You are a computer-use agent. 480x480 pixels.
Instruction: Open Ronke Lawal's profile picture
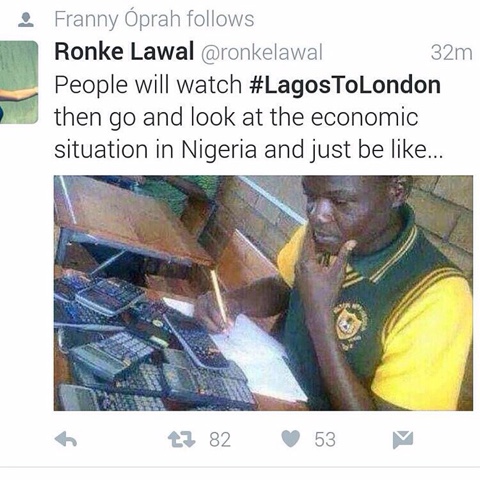pyautogui.click(x=19, y=82)
